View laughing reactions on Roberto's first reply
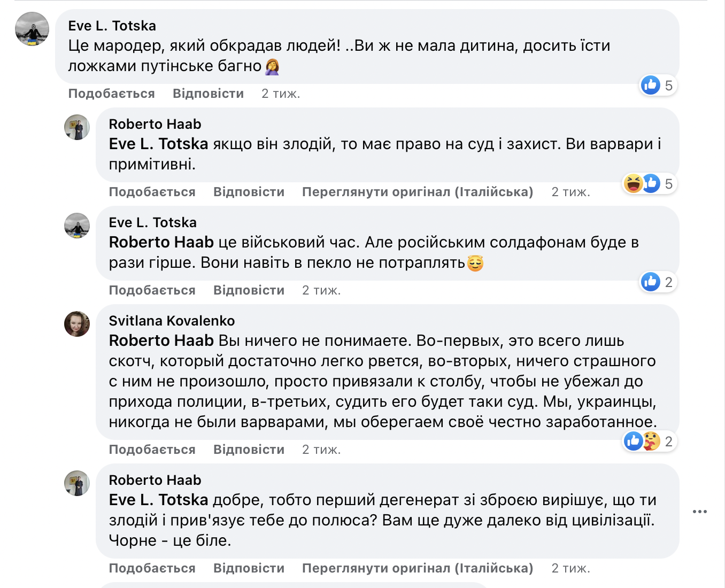Screen dimensions: 725x588 pyautogui.click(x=634, y=183)
